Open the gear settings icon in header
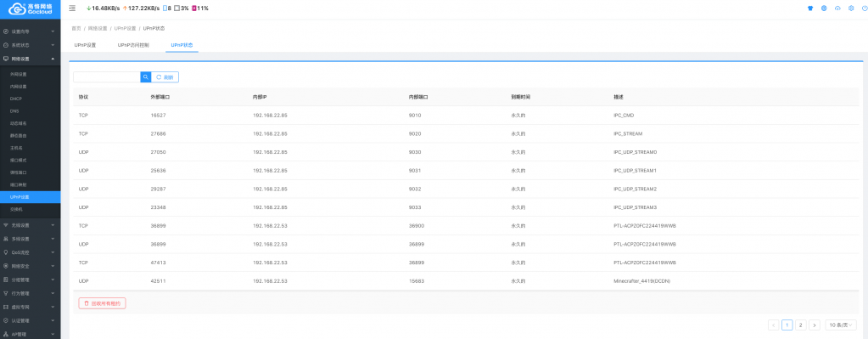This screenshot has width=868, height=339. pyautogui.click(x=851, y=8)
